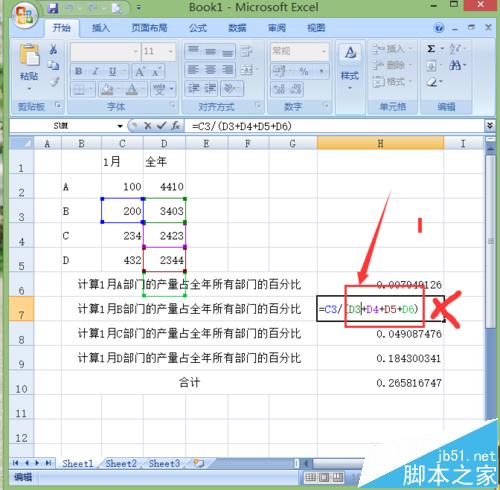Open the quick access toolbar customize dropdown
500x490 pixels.
[x=139, y=8]
